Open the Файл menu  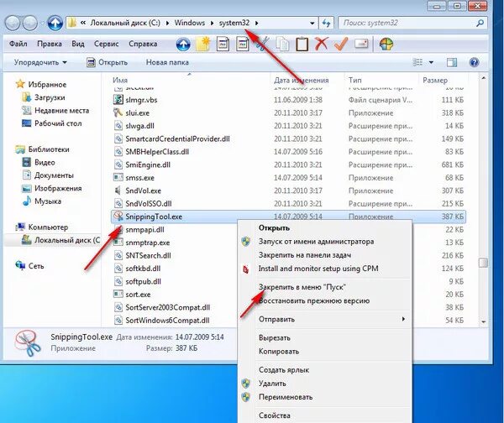[x=18, y=44]
